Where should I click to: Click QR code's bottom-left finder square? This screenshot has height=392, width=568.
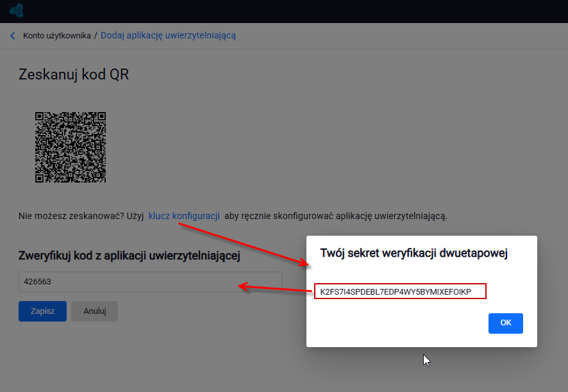pyautogui.click(x=40, y=178)
